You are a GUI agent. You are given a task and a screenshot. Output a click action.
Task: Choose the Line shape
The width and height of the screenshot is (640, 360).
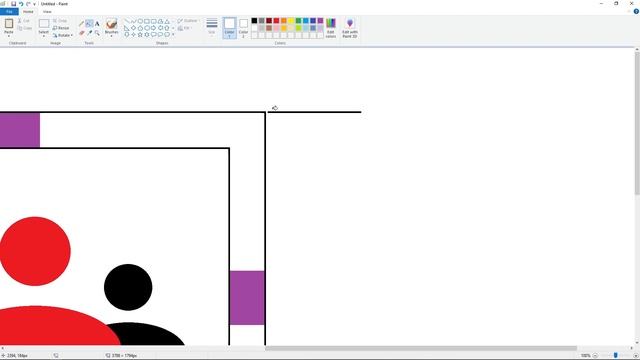pos(127,21)
